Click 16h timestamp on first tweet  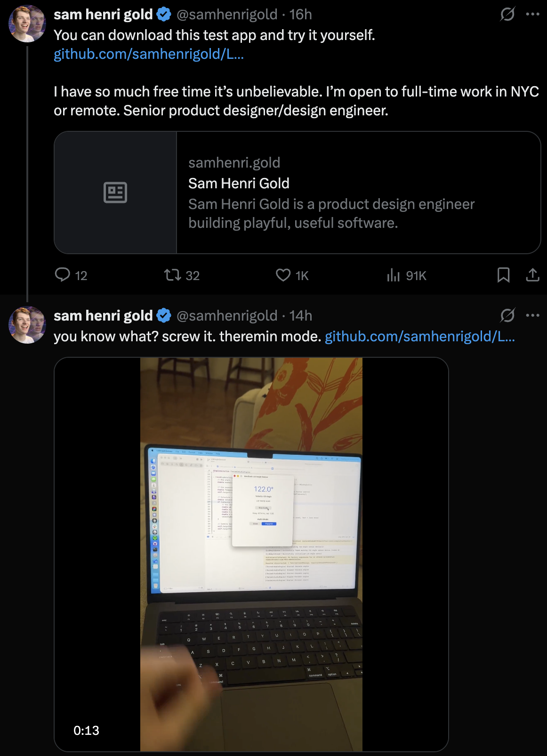[x=301, y=15]
